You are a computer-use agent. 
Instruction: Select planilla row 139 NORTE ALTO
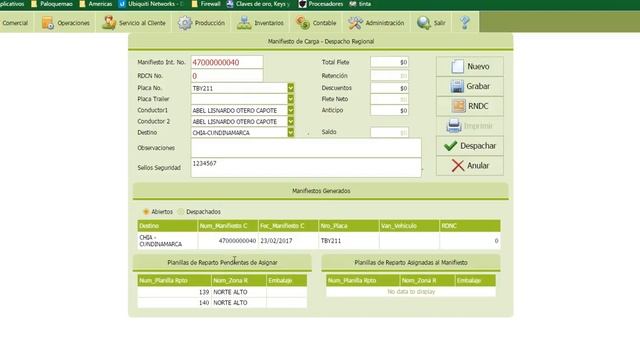pos(222,292)
